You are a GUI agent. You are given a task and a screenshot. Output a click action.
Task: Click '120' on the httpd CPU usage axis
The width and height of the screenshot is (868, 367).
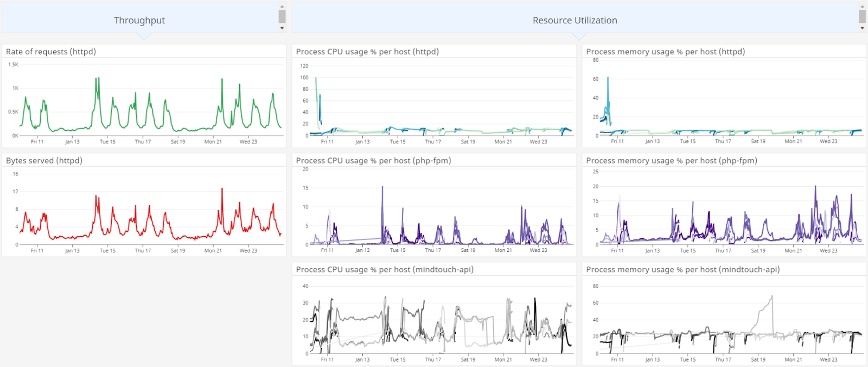[304, 66]
